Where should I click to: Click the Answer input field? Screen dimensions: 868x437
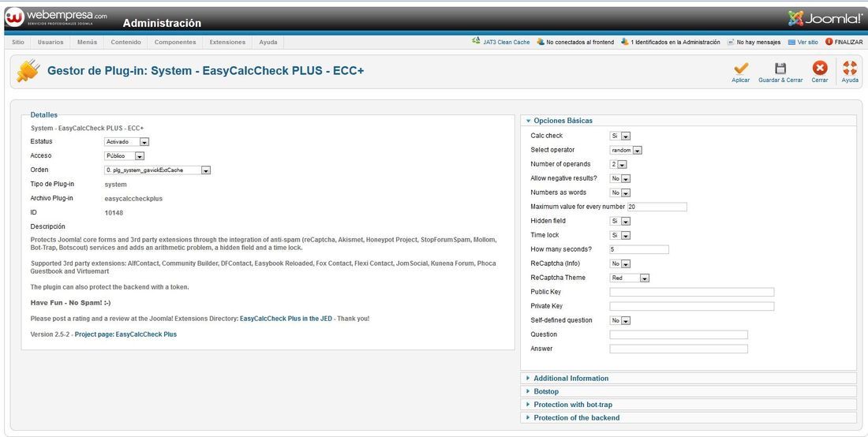point(679,349)
